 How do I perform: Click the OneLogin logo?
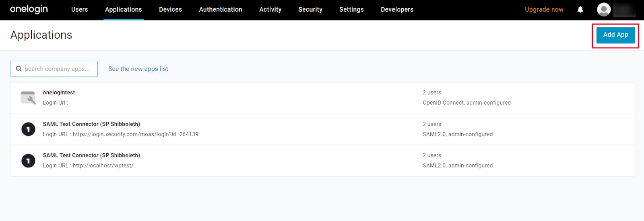pyautogui.click(x=29, y=9)
